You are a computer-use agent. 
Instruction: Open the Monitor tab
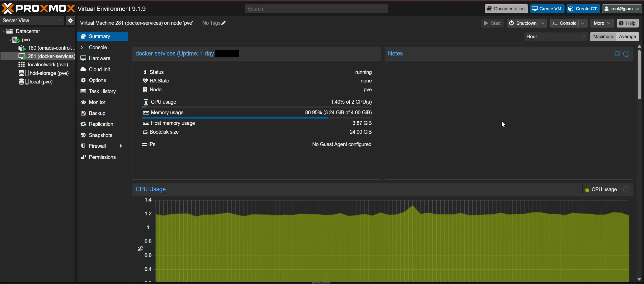click(103, 102)
